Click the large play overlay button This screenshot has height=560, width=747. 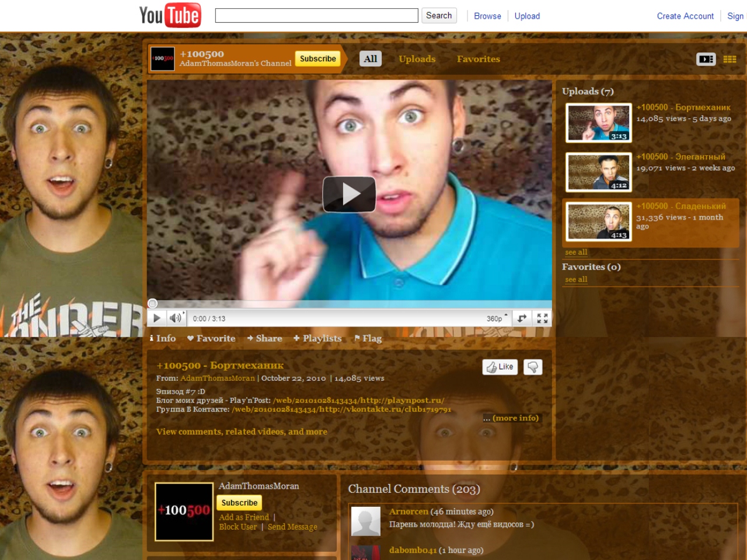click(x=350, y=194)
